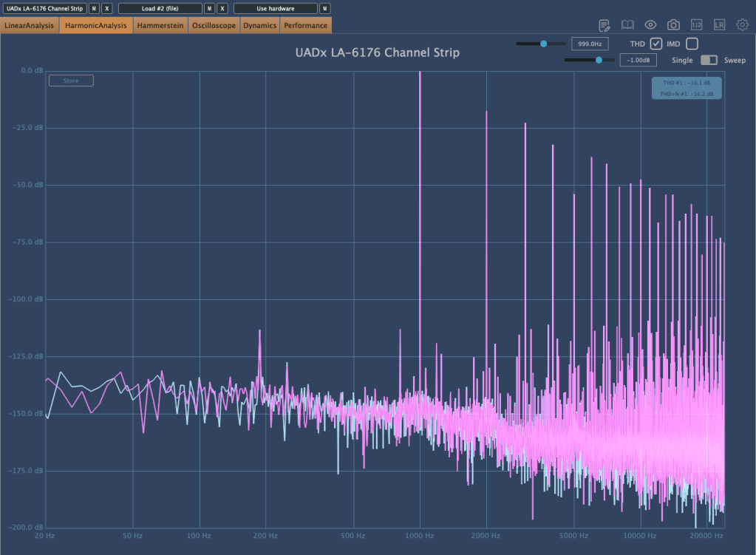This screenshot has height=555, width=756.
Task: Toggle the Single/Sweep switch
Action: (709, 60)
